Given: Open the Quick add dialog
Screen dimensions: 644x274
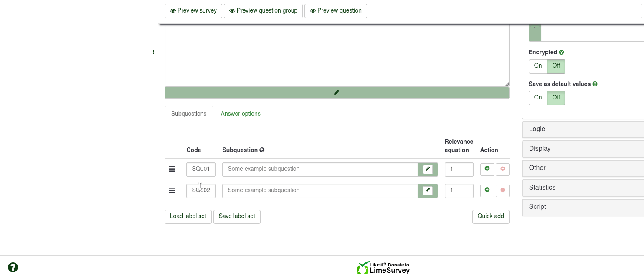Looking at the screenshot, I should click(491, 216).
